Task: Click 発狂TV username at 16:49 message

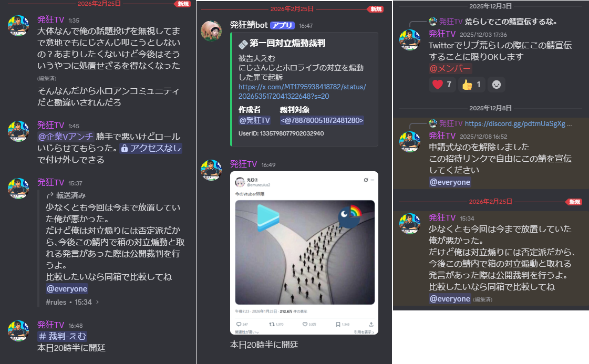Action: [243, 164]
